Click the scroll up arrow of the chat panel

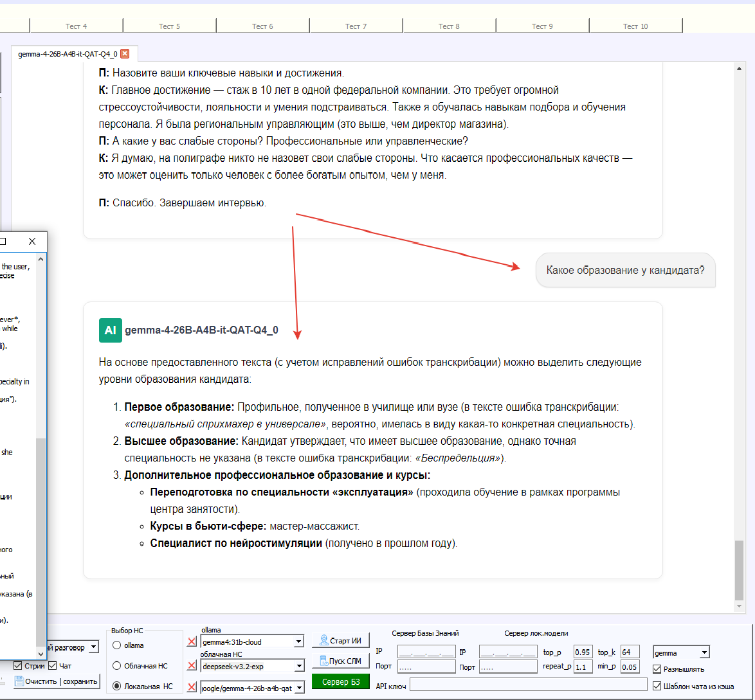pos(739,68)
